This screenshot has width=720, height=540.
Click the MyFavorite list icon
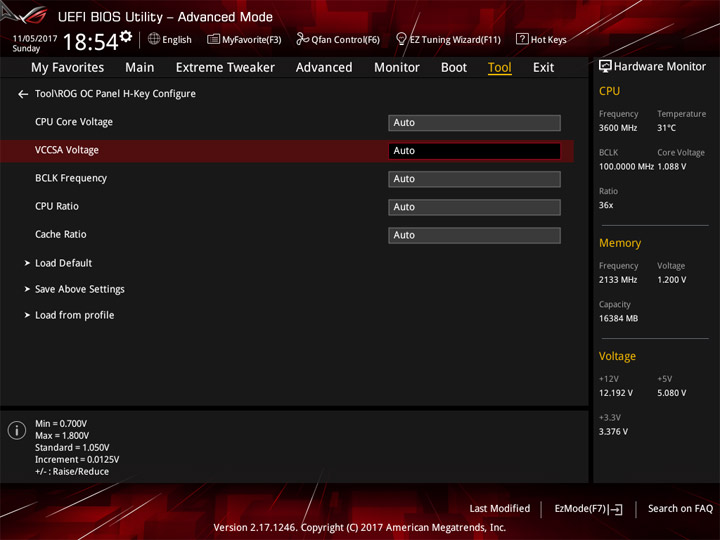click(x=213, y=39)
